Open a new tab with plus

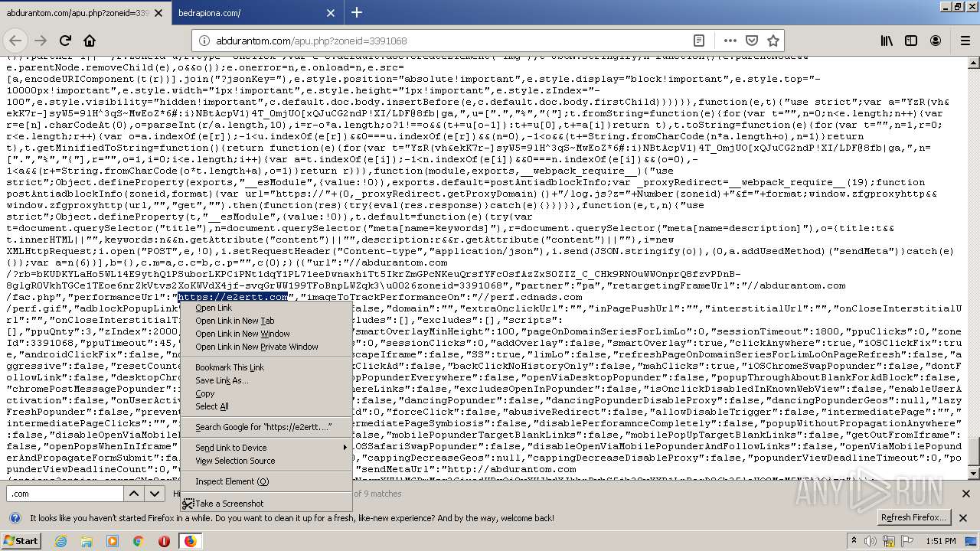tap(356, 12)
